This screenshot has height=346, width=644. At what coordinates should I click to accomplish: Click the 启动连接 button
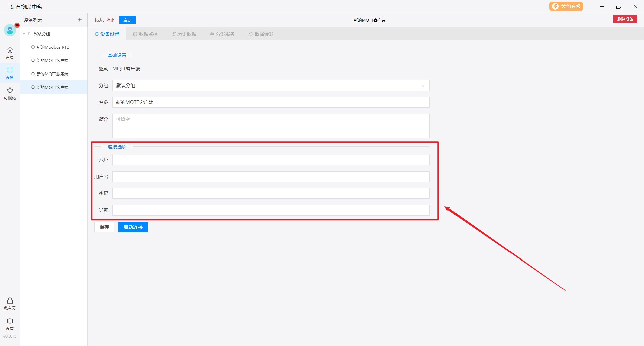coord(133,227)
